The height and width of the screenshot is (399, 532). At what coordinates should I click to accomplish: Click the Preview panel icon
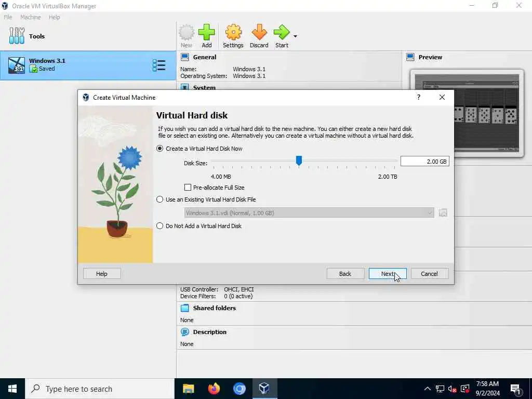[410, 57]
